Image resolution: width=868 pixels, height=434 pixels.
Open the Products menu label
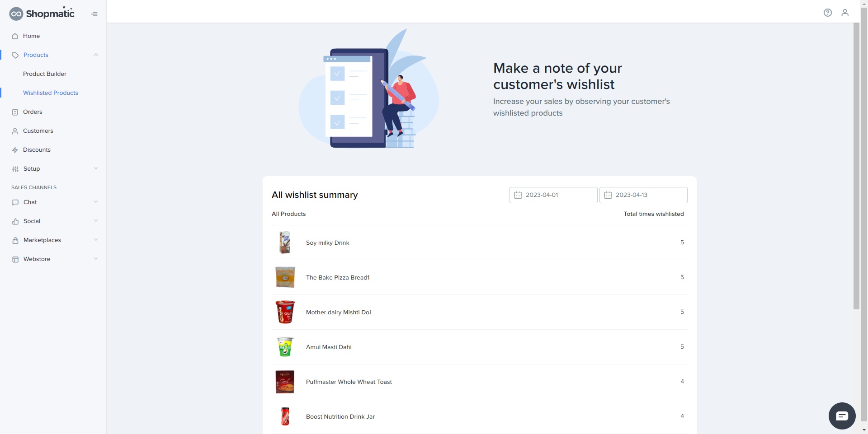(36, 55)
